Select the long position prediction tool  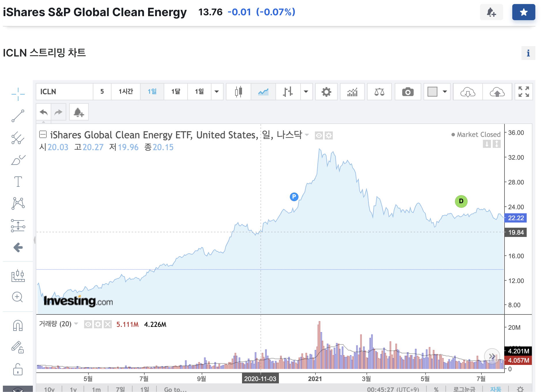[18, 225]
